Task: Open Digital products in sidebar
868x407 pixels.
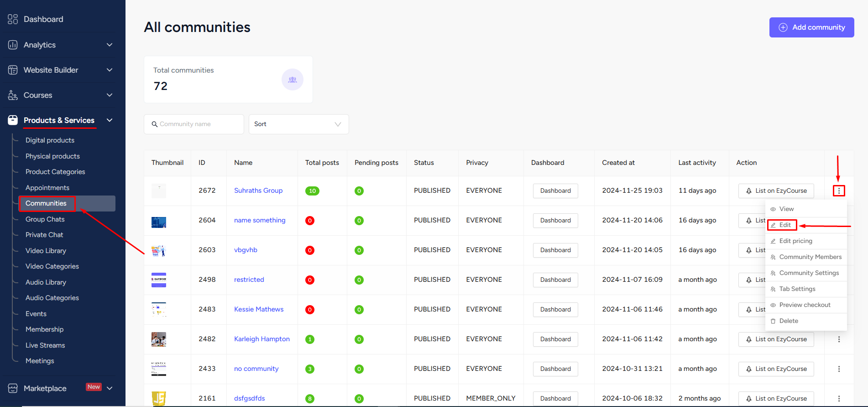Action: pyautogui.click(x=50, y=140)
